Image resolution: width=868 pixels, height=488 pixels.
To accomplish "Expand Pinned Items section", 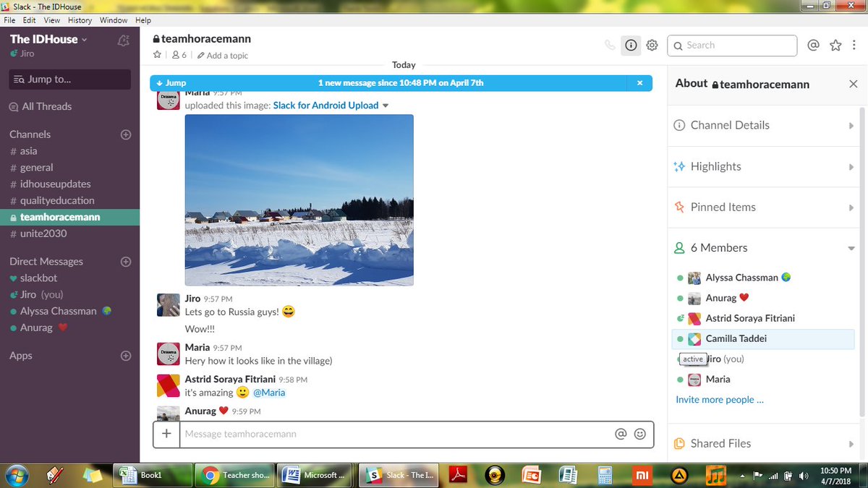I will [763, 207].
